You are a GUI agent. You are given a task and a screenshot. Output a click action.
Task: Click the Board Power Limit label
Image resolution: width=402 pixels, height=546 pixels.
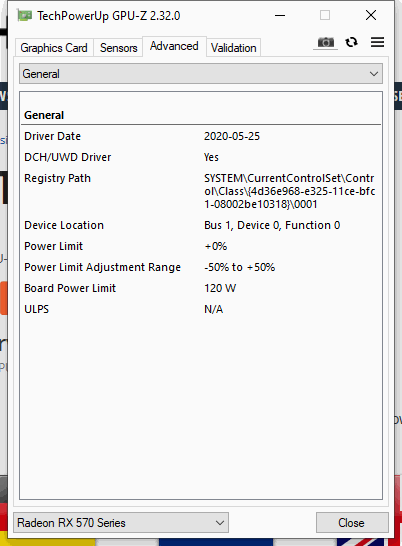click(x=70, y=288)
